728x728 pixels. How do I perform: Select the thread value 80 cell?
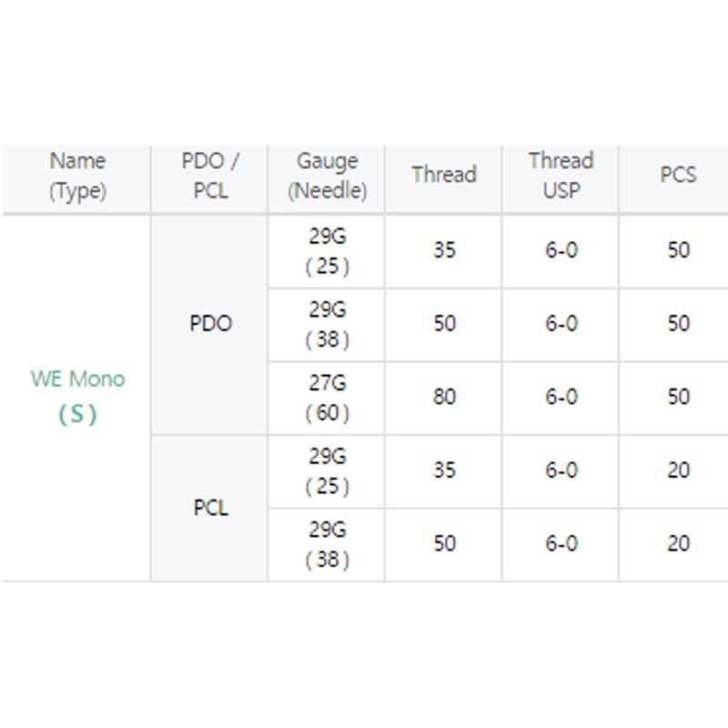click(x=444, y=398)
